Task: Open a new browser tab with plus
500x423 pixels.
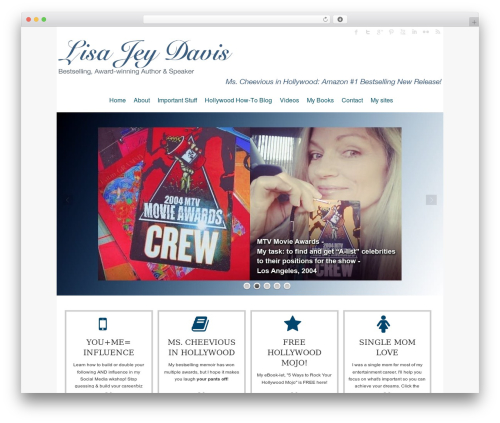Action: tap(474, 22)
